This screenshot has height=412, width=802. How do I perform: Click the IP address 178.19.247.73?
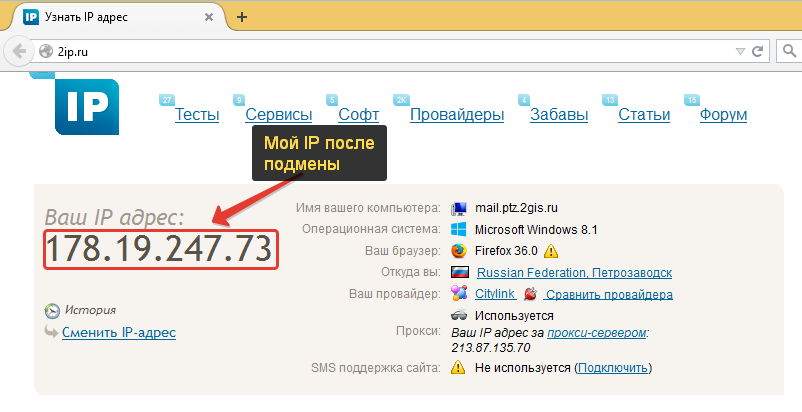pyautogui.click(x=161, y=249)
